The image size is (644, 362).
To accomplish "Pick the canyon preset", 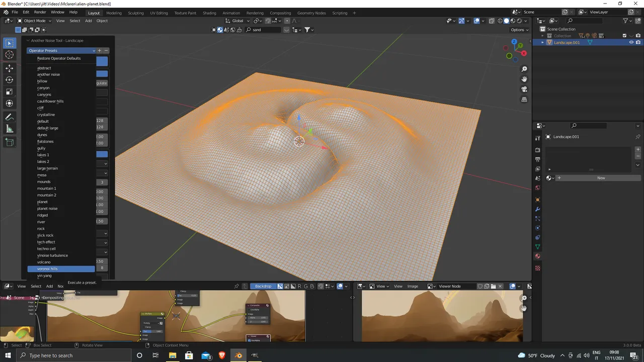I will coord(43,87).
